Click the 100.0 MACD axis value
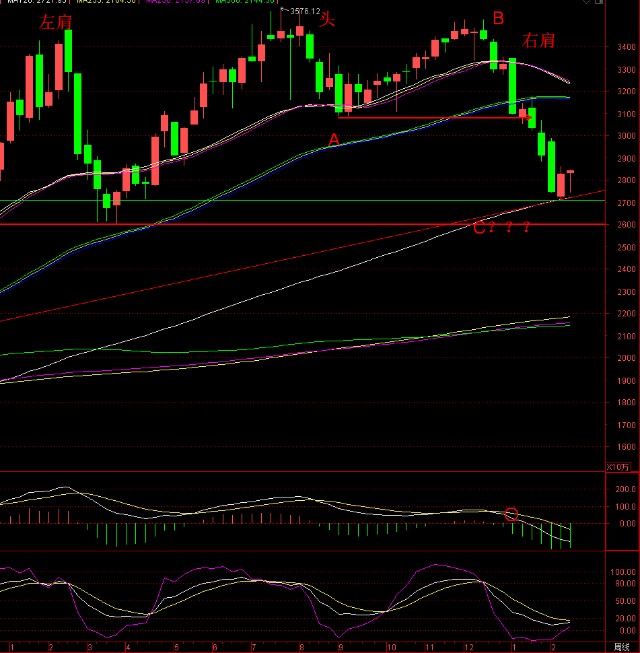640x653 pixels. pos(625,507)
